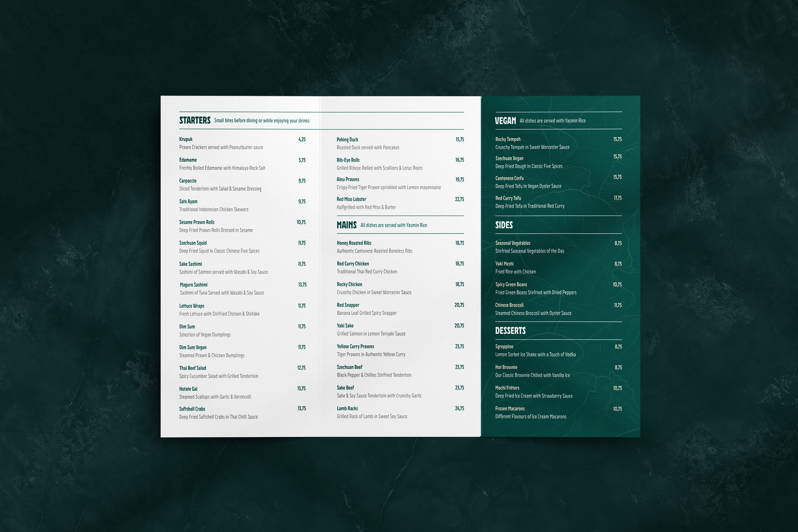This screenshot has height=532, width=798.
Task: Click the Honey Roasted Ribs dish
Action: click(x=354, y=243)
